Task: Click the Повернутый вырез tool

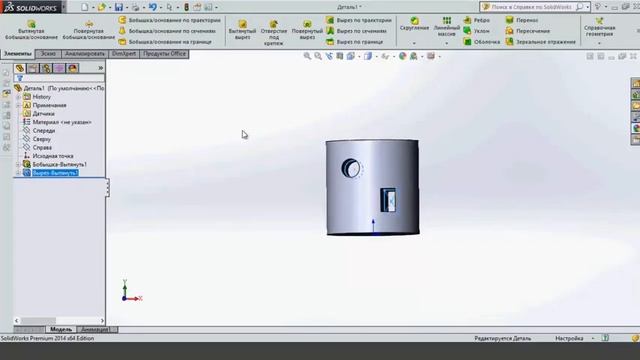Action: [307, 30]
